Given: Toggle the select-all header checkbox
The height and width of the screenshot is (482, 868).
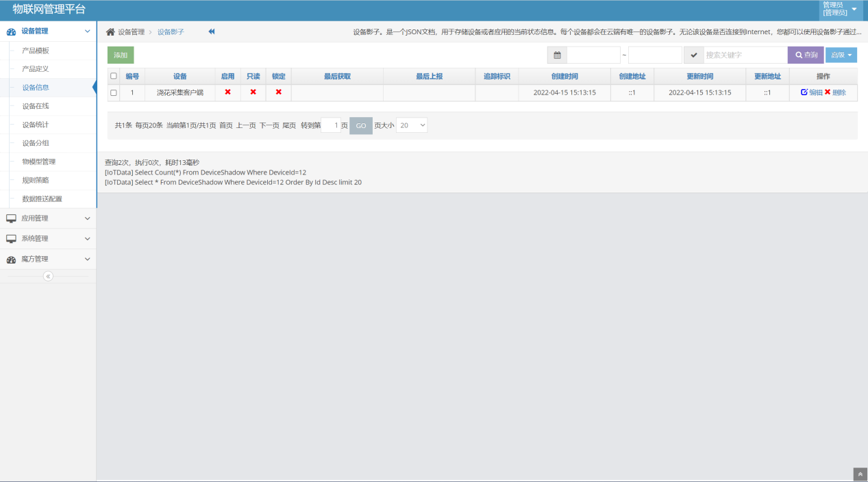Looking at the screenshot, I should [x=114, y=76].
